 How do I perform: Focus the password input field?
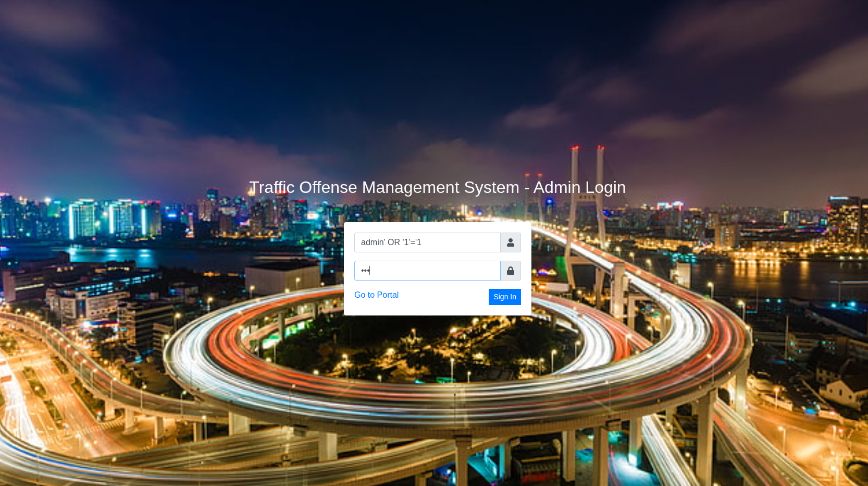click(x=427, y=271)
